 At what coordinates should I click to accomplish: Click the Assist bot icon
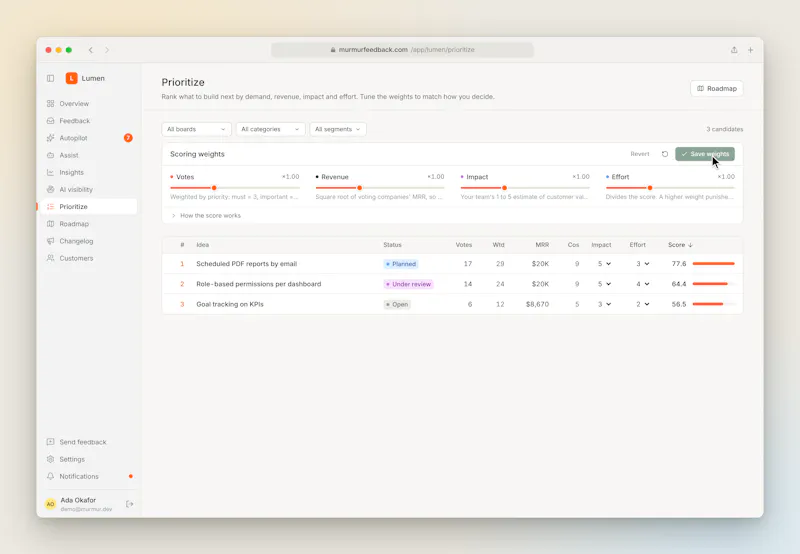pos(51,155)
